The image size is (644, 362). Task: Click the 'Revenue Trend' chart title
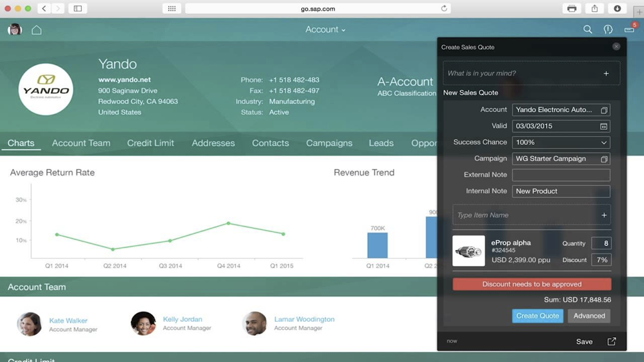tap(364, 172)
